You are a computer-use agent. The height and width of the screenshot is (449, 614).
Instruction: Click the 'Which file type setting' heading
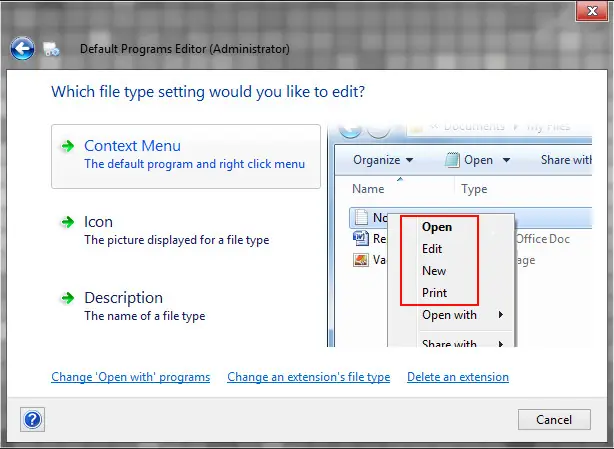coord(208,92)
